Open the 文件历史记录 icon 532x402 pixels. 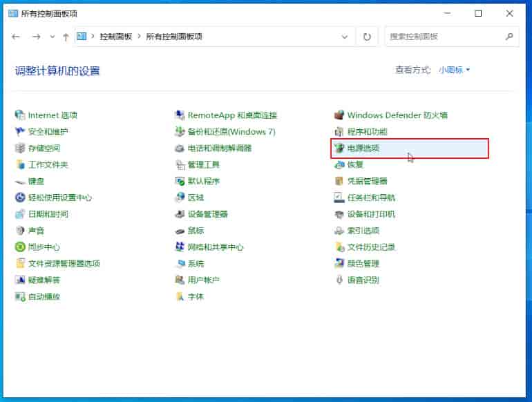point(339,247)
